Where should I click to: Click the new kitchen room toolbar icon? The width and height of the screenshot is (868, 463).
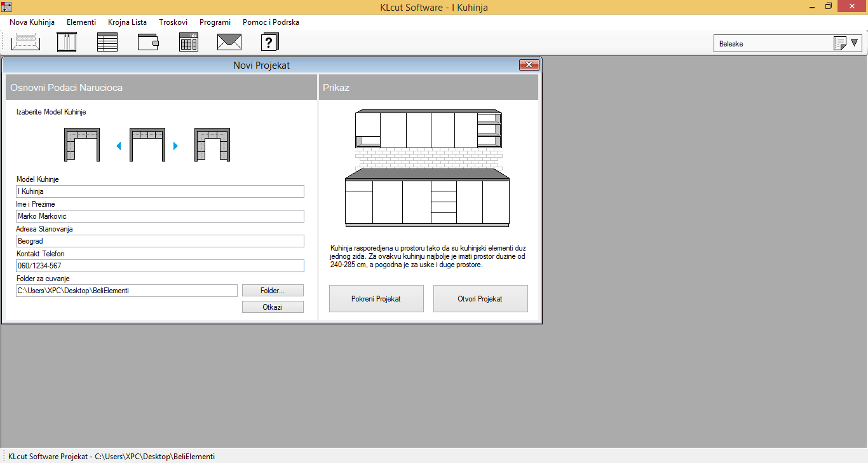click(25, 43)
